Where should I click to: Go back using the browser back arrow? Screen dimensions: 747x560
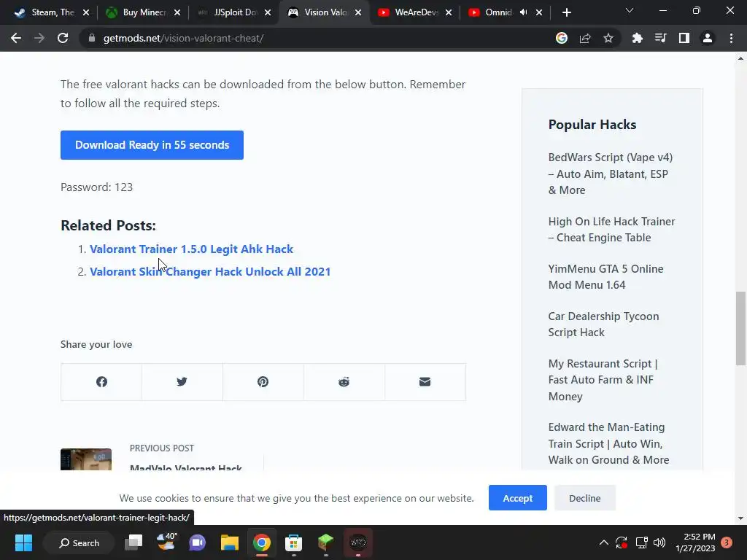(16, 38)
